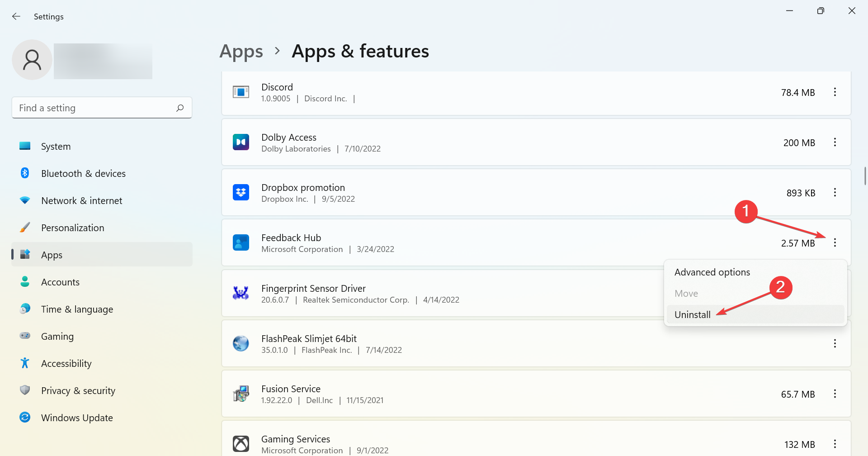Click the Feedback Hub app name
Screen dimensions: 868x456
(x=291, y=238)
